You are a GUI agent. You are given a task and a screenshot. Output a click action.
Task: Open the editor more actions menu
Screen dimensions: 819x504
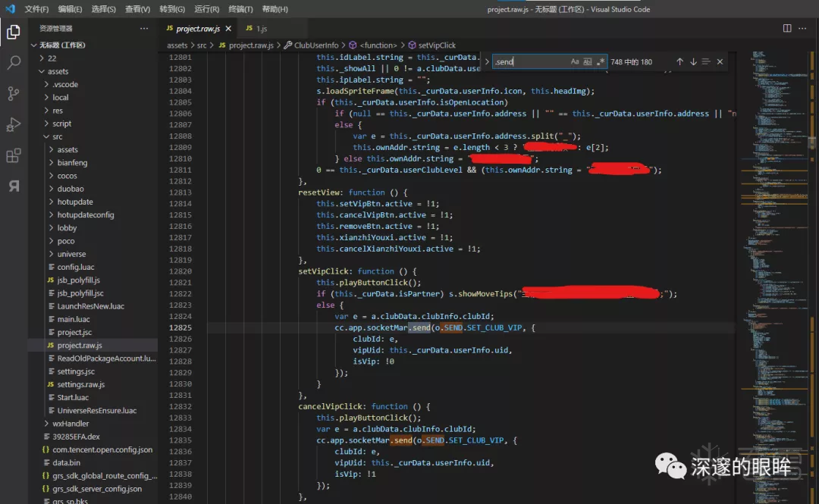coord(802,28)
